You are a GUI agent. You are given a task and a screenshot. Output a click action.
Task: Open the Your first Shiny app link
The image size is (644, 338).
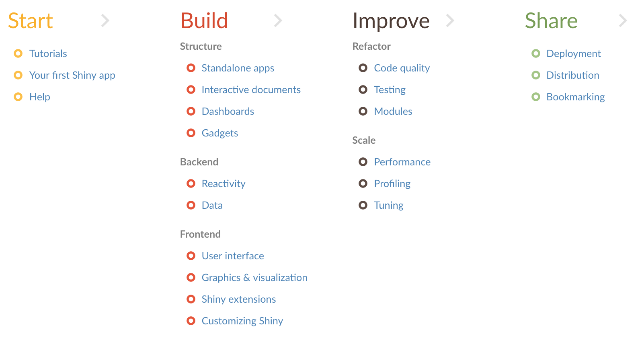click(x=72, y=75)
